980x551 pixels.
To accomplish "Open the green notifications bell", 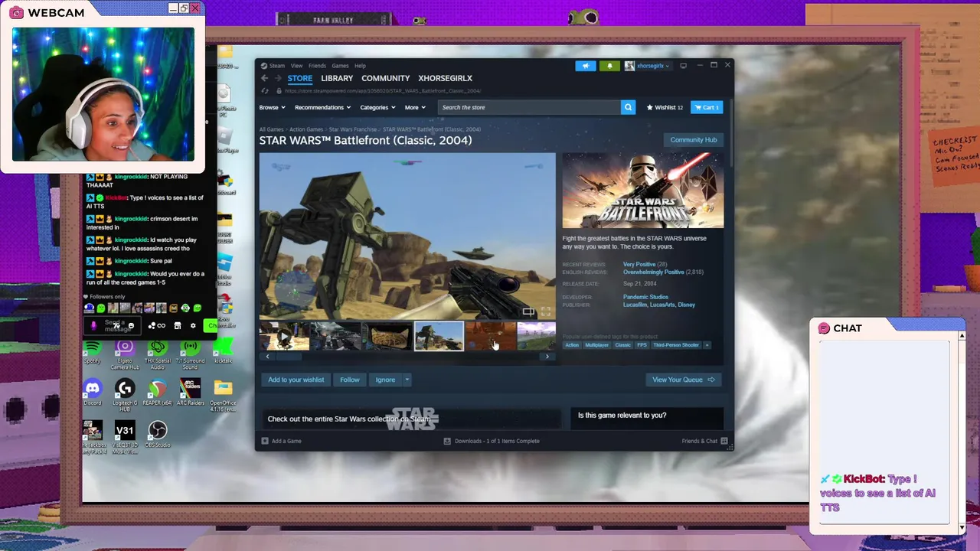I will [x=609, y=66].
